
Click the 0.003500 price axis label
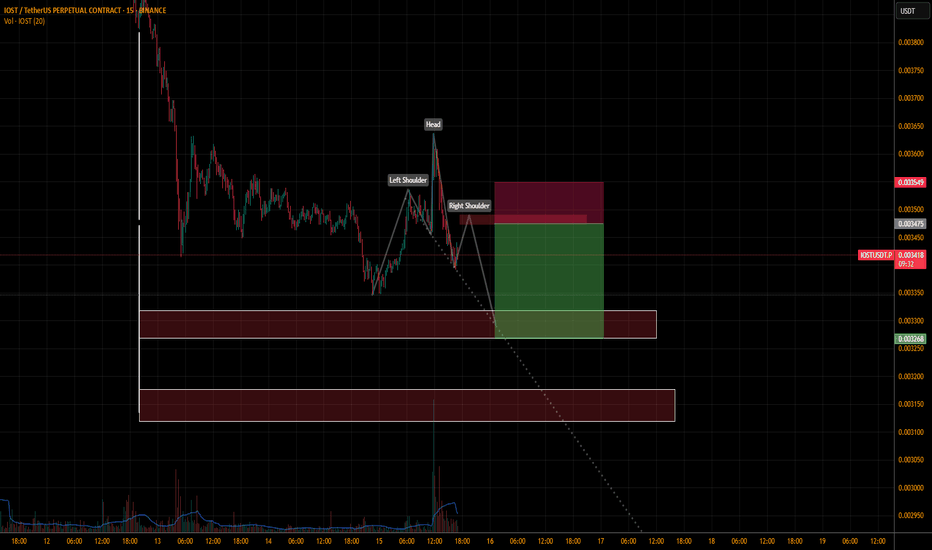coord(911,209)
